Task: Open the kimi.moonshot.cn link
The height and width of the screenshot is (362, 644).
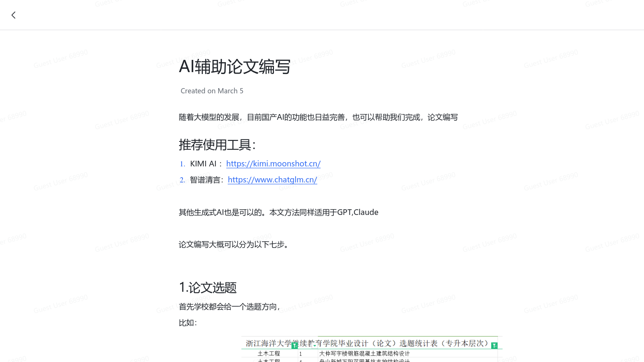Action: tap(273, 164)
